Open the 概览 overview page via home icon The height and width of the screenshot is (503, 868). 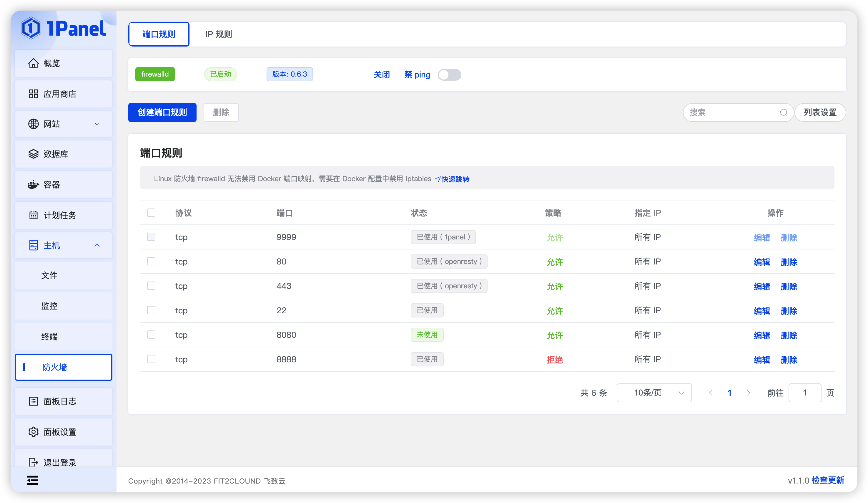point(34,63)
